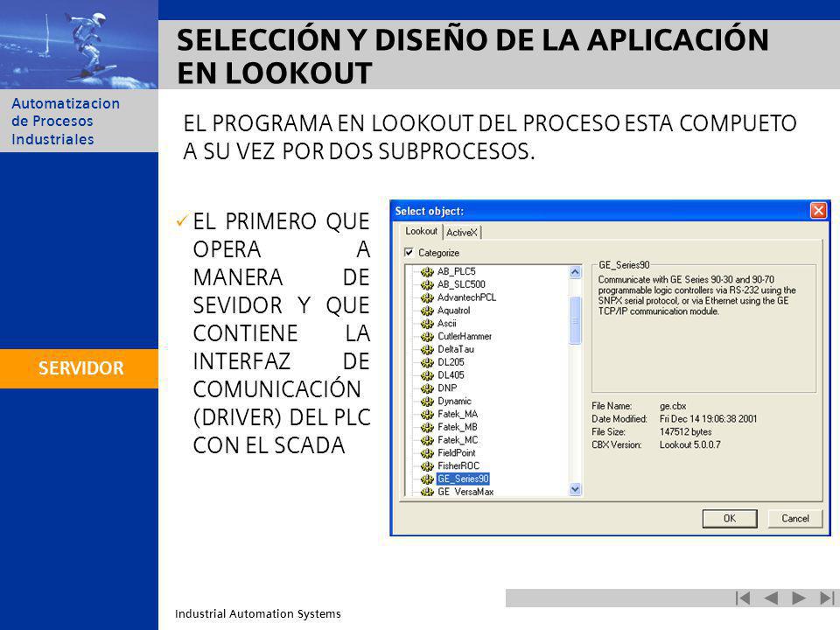Viewport: 840px width, 630px height.
Task: Click the object list scroll down arrow
Action: click(575, 488)
